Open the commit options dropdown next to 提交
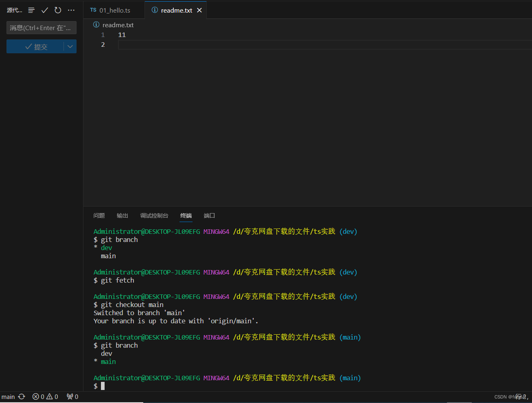This screenshot has height=403, width=532. (70, 46)
